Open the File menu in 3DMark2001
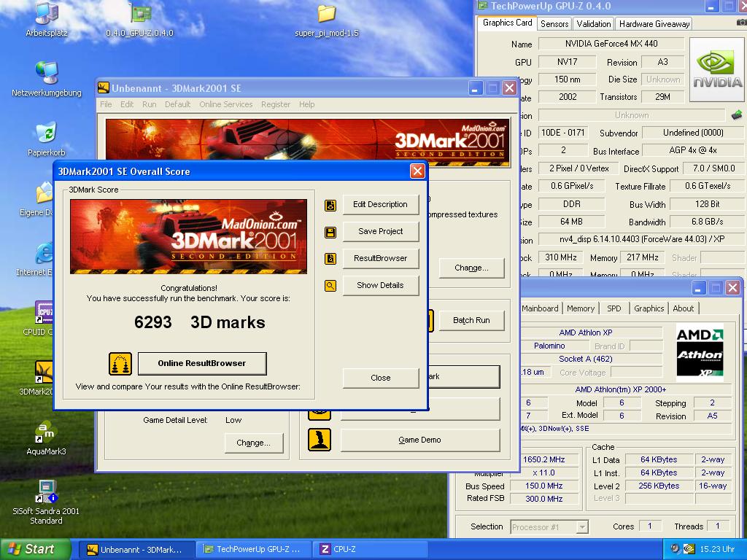747x560 pixels. click(106, 104)
